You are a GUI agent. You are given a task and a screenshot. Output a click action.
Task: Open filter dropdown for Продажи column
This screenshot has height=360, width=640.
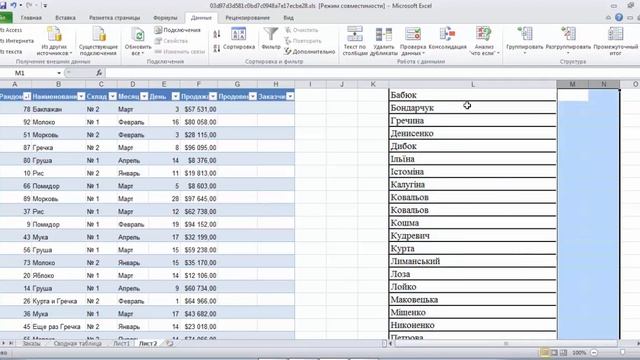coord(213,96)
